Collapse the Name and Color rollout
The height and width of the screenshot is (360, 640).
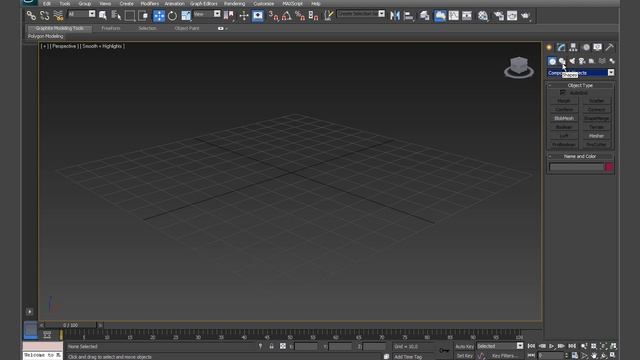[x=580, y=156]
